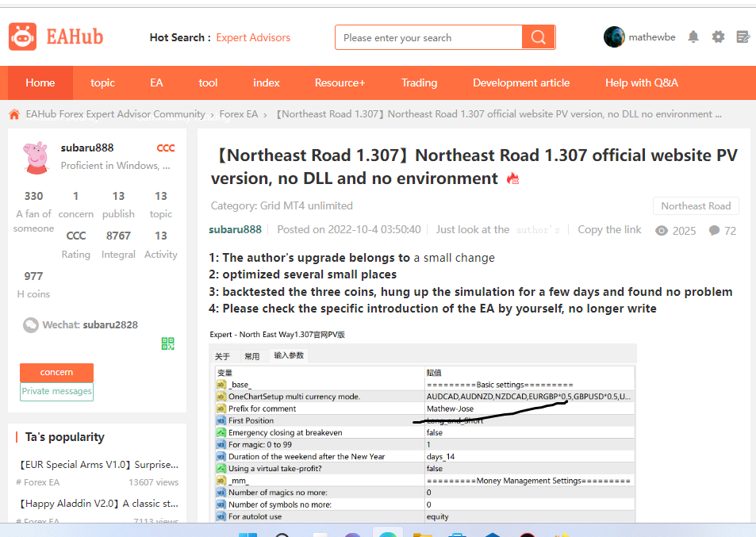Click Emergency closing at breakeven row
The width and height of the screenshot is (756, 537).
coord(424,433)
